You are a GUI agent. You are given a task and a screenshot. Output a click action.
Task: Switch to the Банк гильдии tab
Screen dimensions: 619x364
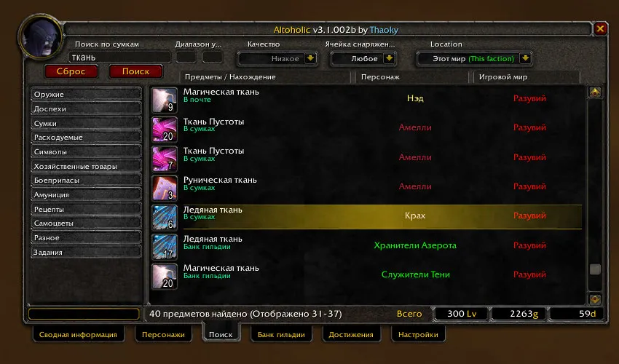281,334
